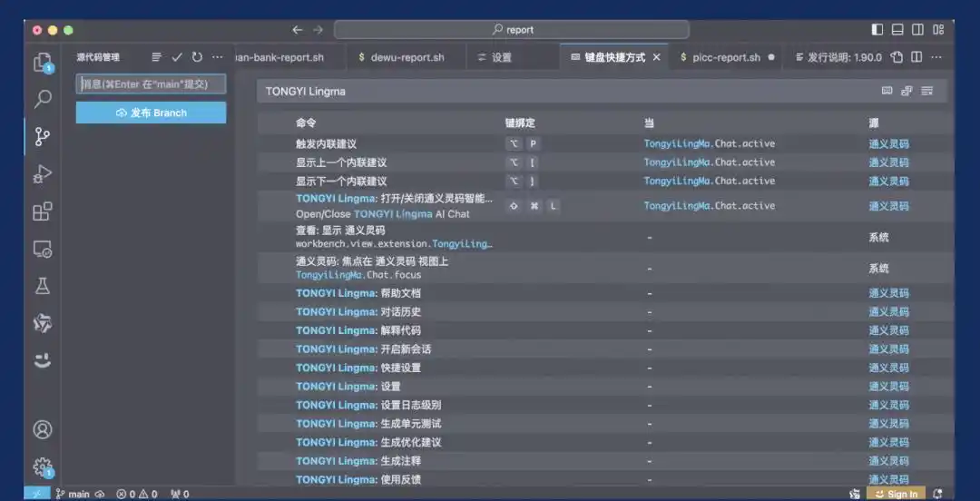Image resolution: width=980 pixels, height=501 pixels.
Task: Select the Source Control activity bar icon
Action: click(43, 136)
